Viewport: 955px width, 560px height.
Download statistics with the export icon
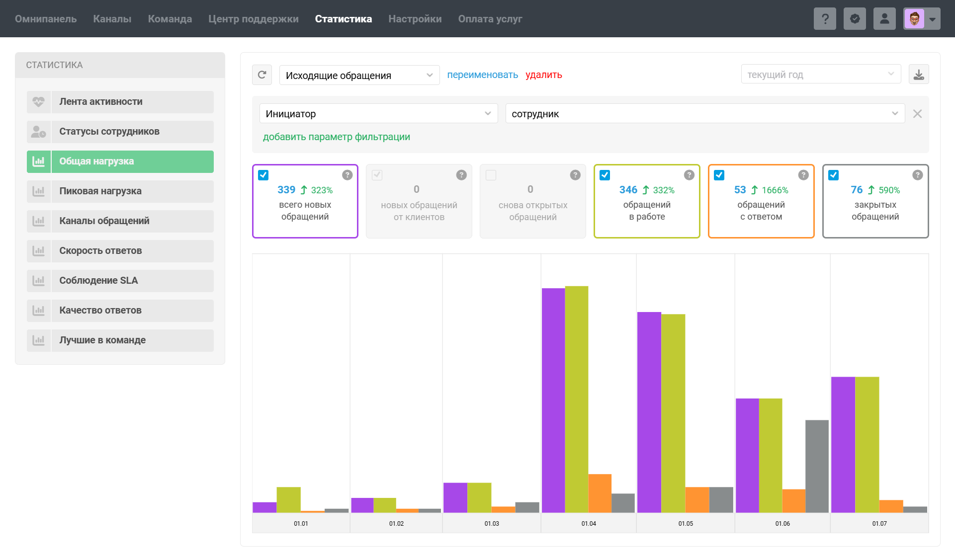919,75
